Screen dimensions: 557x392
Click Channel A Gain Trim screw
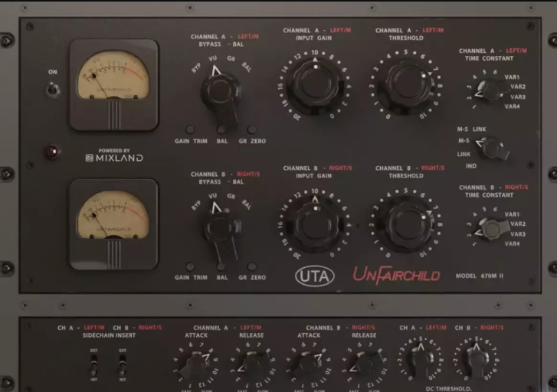pos(190,129)
